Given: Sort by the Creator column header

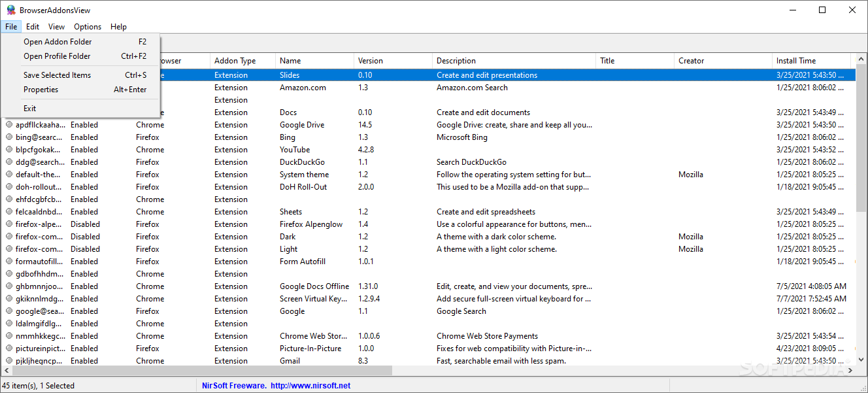Looking at the screenshot, I should 723,61.
